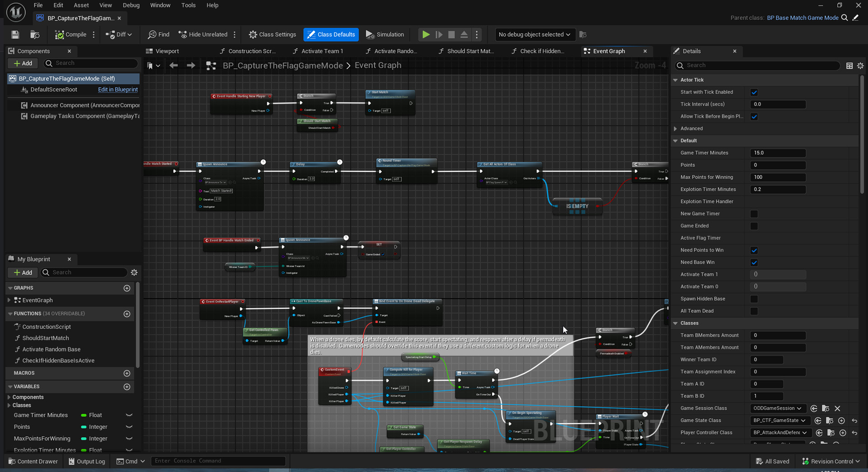This screenshot has height=472, width=868.
Task: Enable the Spawn Hidden Base checkbox
Action: click(754, 299)
